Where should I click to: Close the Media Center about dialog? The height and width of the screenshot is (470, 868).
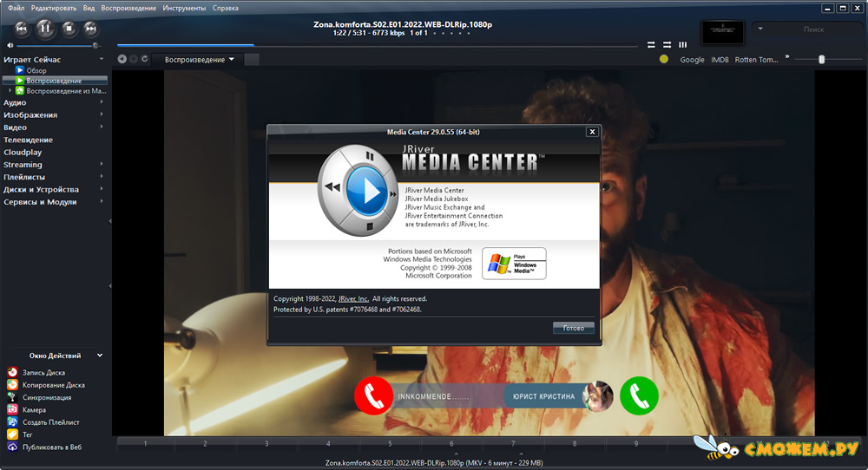click(x=592, y=132)
